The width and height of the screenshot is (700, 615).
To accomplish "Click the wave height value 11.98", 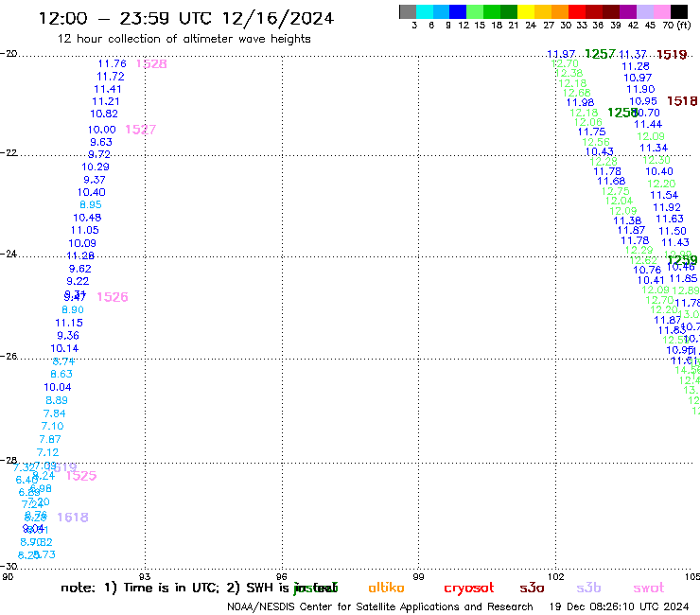I will tap(581, 103).
